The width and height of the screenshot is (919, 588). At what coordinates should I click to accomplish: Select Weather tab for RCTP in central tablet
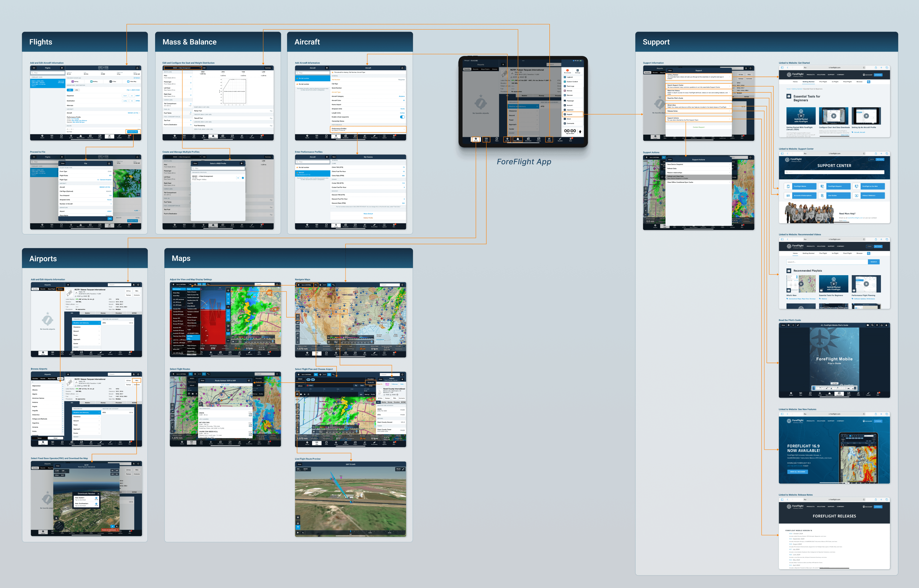coord(524,96)
